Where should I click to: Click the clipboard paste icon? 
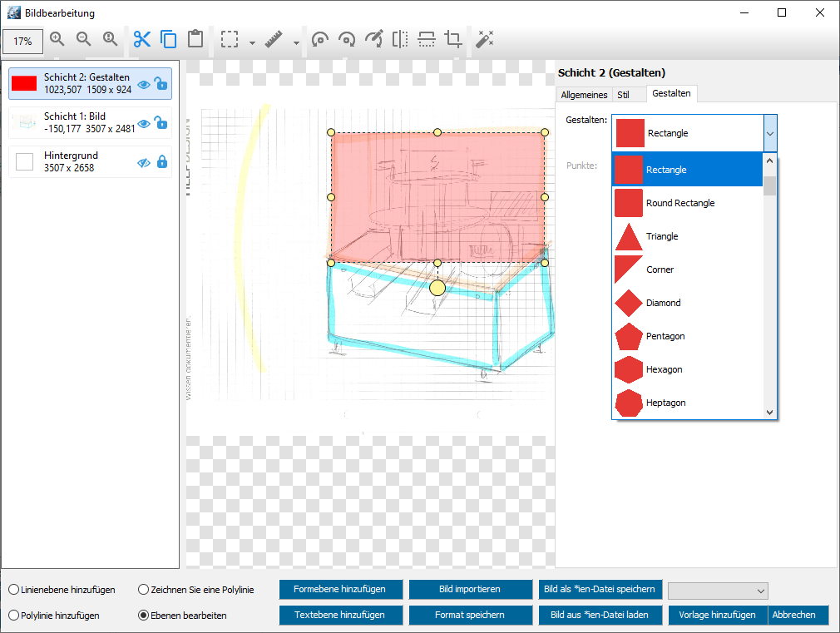point(195,39)
